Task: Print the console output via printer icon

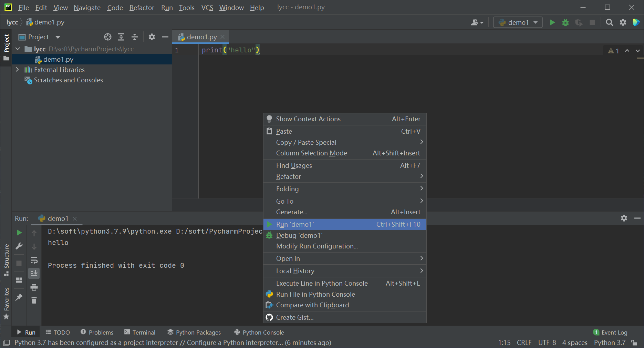Action: click(34, 287)
